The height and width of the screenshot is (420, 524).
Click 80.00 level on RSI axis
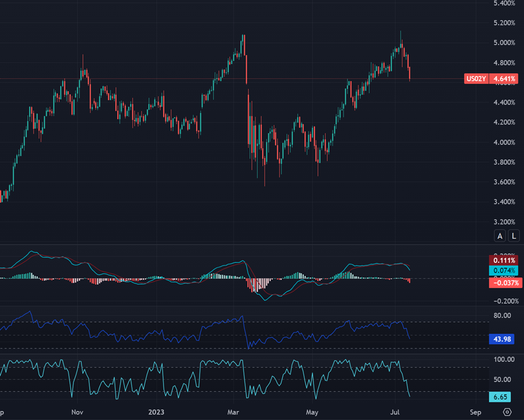coord(503,316)
